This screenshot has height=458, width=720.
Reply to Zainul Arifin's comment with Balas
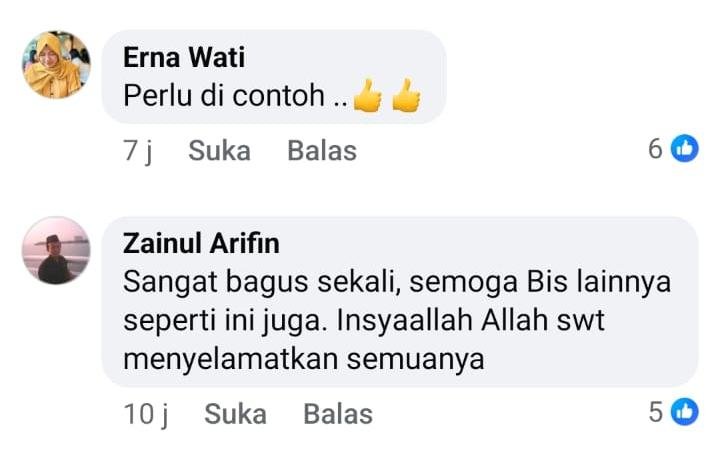coord(338,413)
